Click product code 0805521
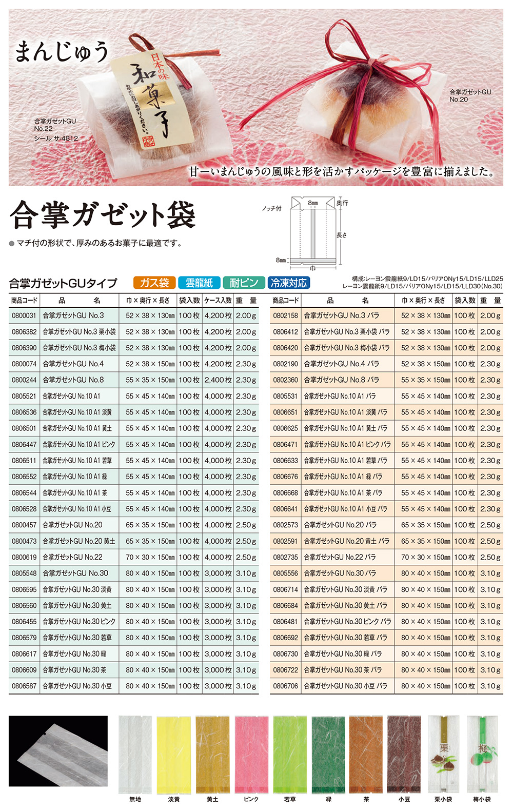513x812 pixels. click(24, 396)
